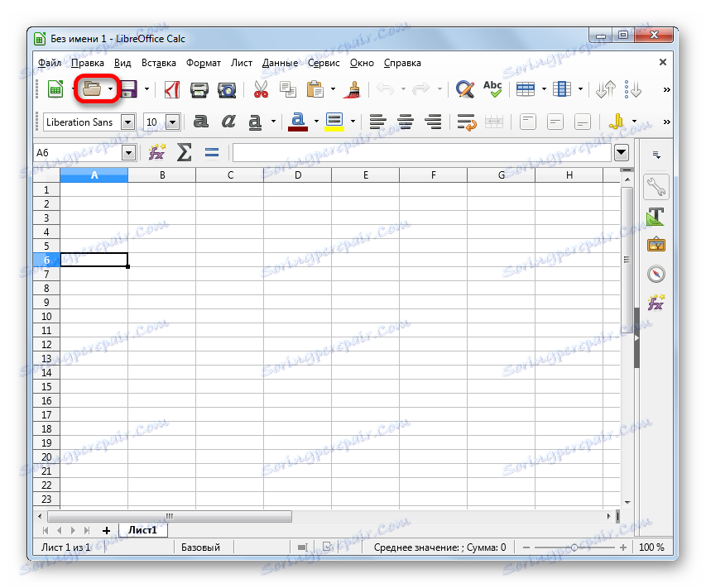Open the Вставка menu
The image size is (706, 588).
[158, 63]
